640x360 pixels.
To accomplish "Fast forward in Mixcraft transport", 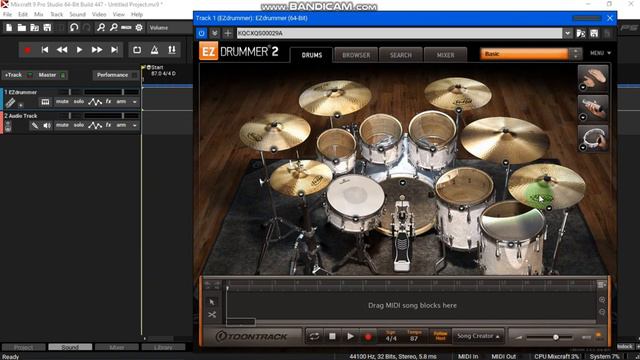I will pos(97,50).
